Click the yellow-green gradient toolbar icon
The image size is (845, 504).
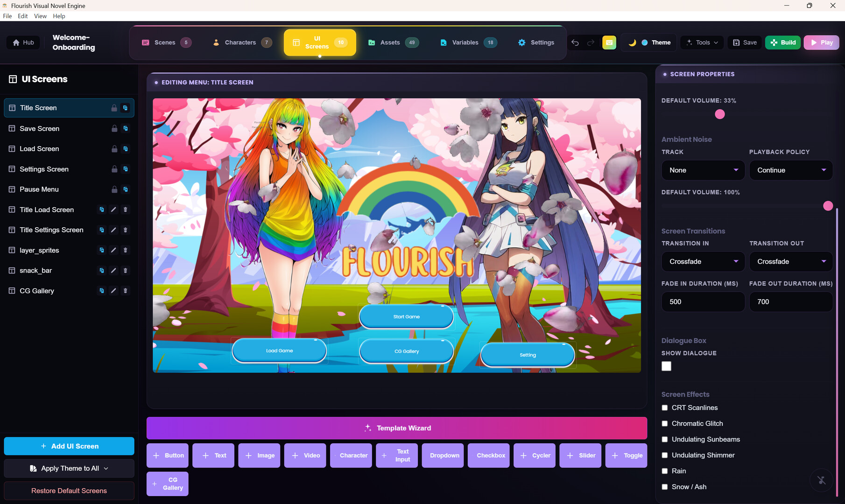609,42
